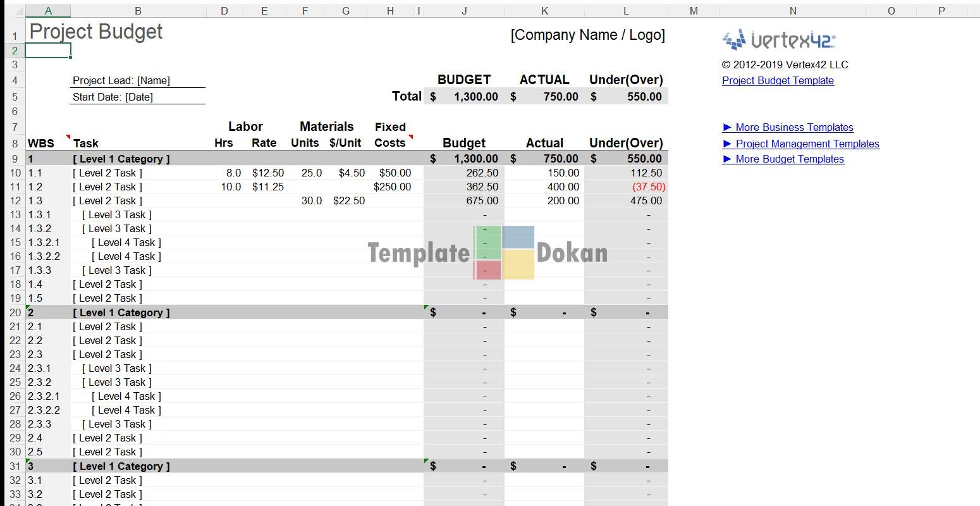Click the Start Date [Date] cell
Viewport: 980px width, 506px height.
138,97
